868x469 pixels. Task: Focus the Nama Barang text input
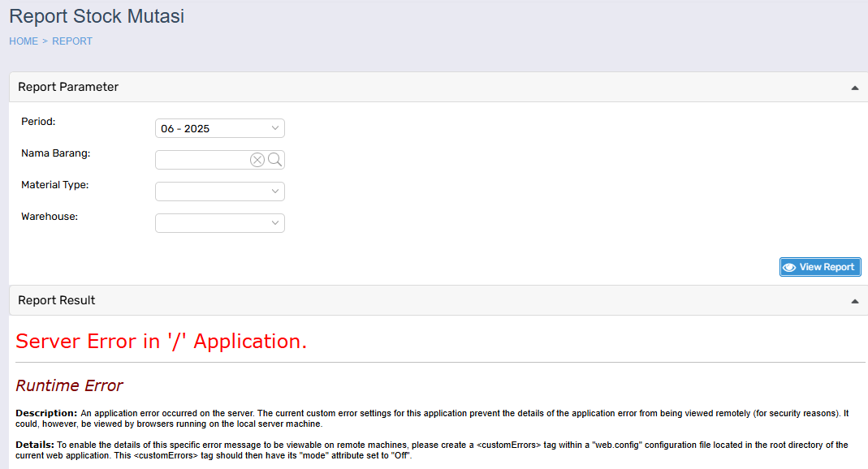[201, 160]
